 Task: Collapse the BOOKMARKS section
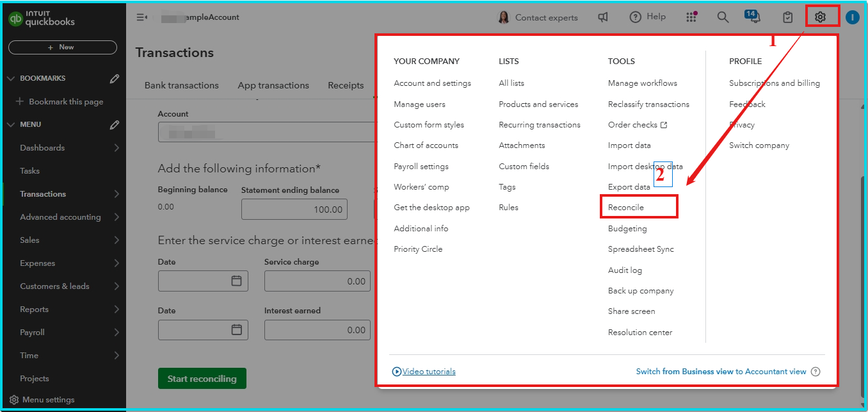tap(11, 79)
